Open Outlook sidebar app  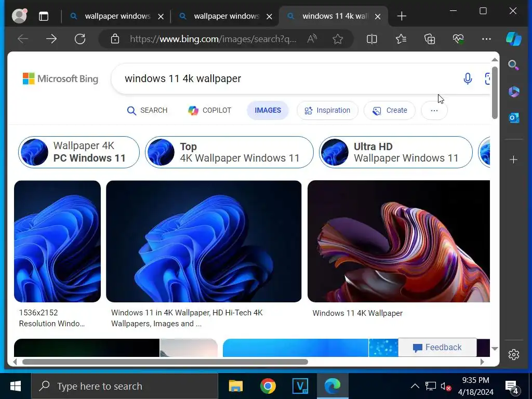[x=514, y=118]
